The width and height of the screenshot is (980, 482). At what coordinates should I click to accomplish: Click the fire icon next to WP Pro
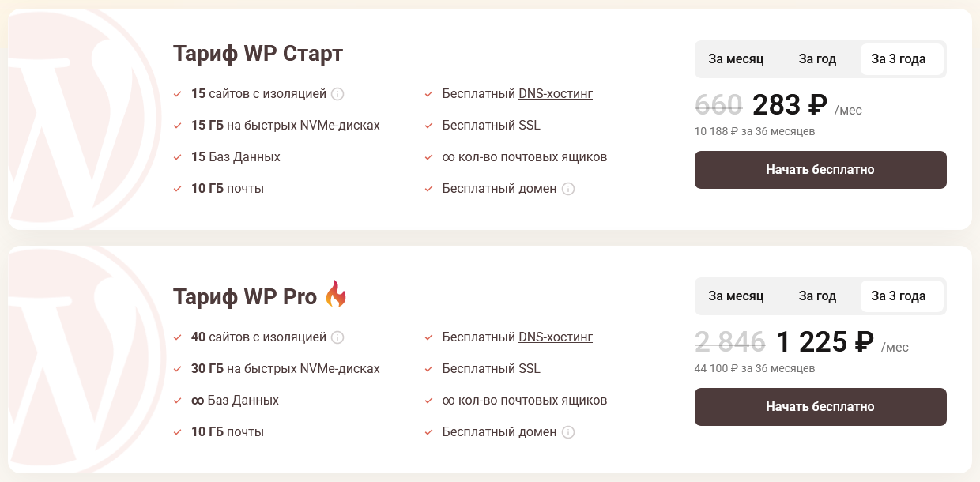[x=336, y=294]
